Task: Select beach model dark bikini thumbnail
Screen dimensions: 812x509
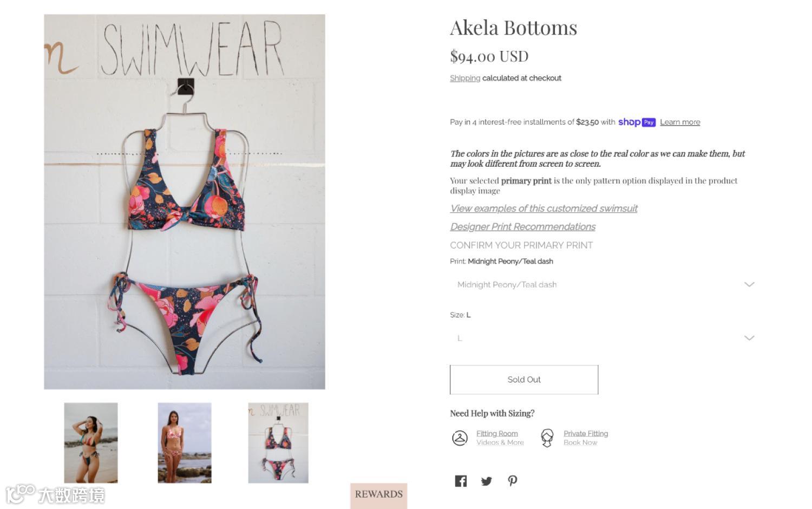Action: pos(91,442)
